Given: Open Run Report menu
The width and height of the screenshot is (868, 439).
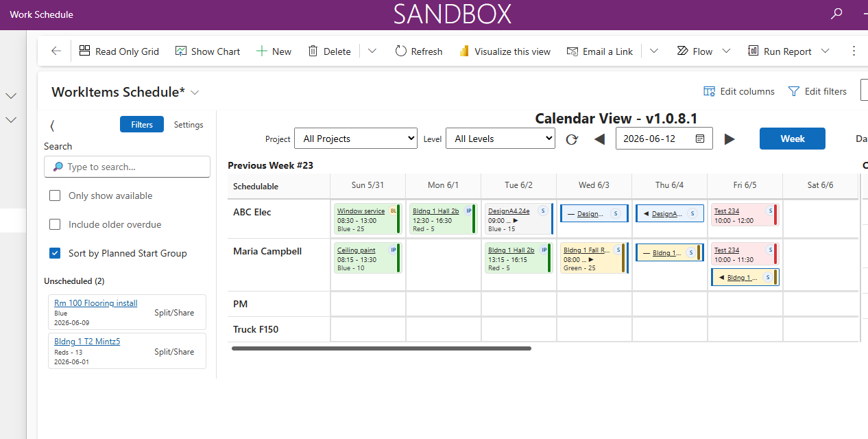Looking at the screenshot, I should (788, 51).
